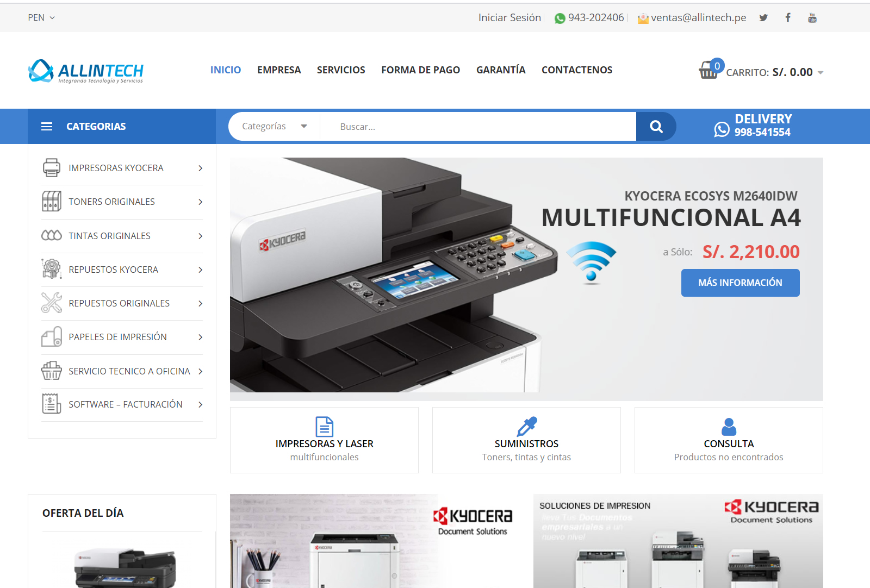
Task: Click the hamburger icon next to CATEGORIAS
Action: pos(47,127)
